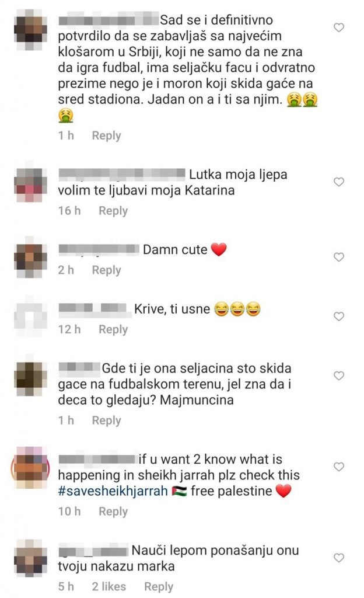This screenshot has width=364, height=598.
Task: Reply to the 'Nauči lepom ponašanju' comment
Action: point(159,586)
